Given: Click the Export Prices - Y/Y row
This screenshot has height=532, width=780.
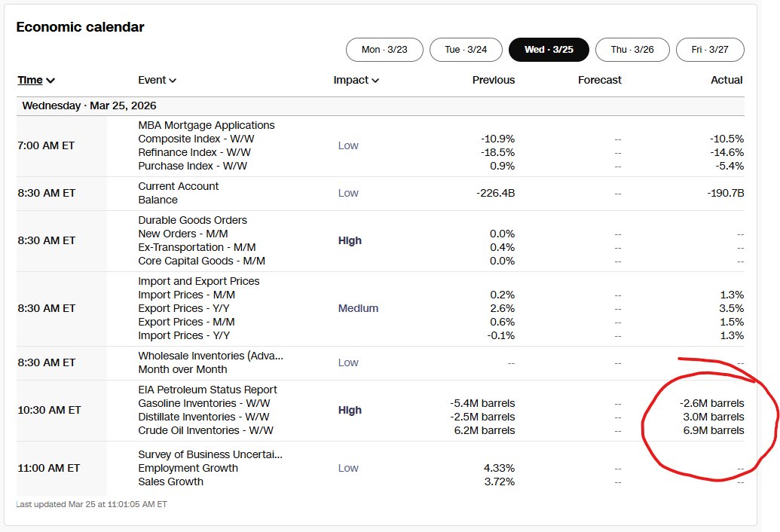Looking at the screenshot, I should click(x=184, y=308).
